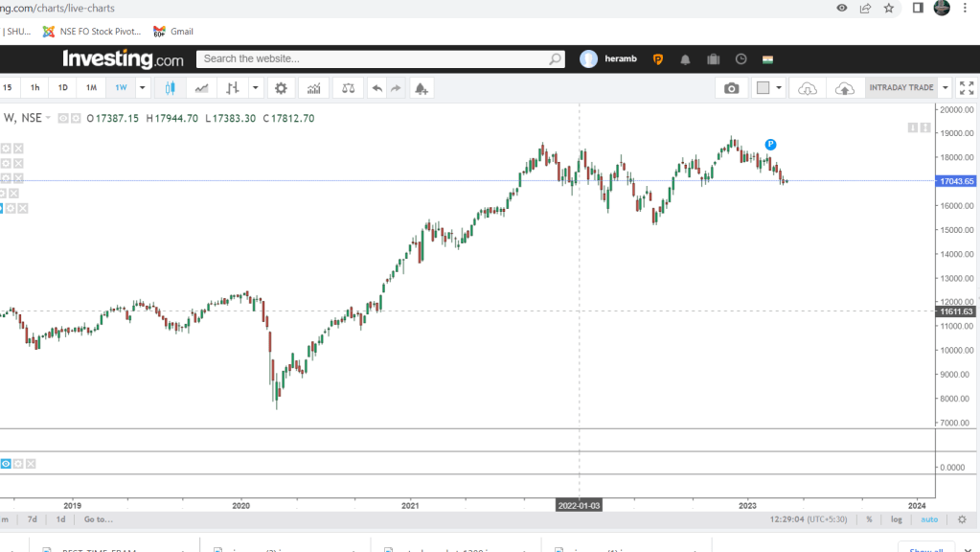
Task: Select the 1D interval tab
Action: pyautogui.click(x=63, y=88)
